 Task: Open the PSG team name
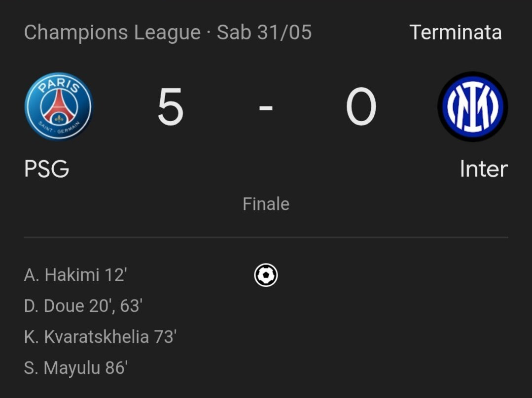point(46,169)
